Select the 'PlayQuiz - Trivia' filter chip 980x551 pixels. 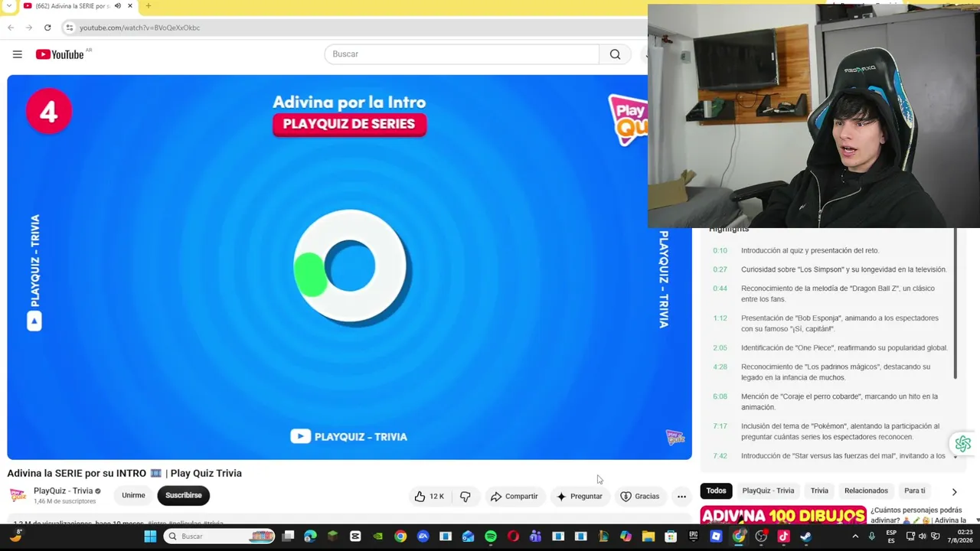coord(768,491)
